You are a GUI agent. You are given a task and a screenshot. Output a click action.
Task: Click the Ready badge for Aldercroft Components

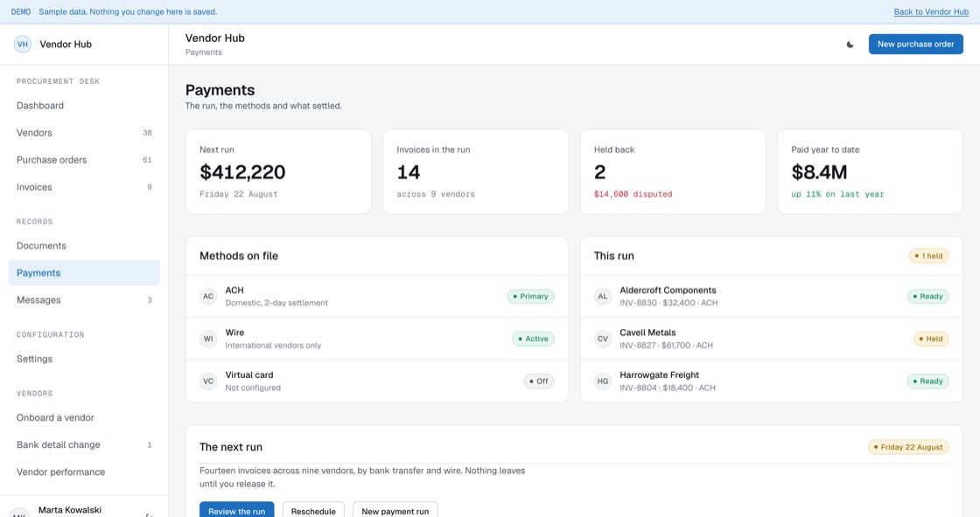(x=928, y=297)
